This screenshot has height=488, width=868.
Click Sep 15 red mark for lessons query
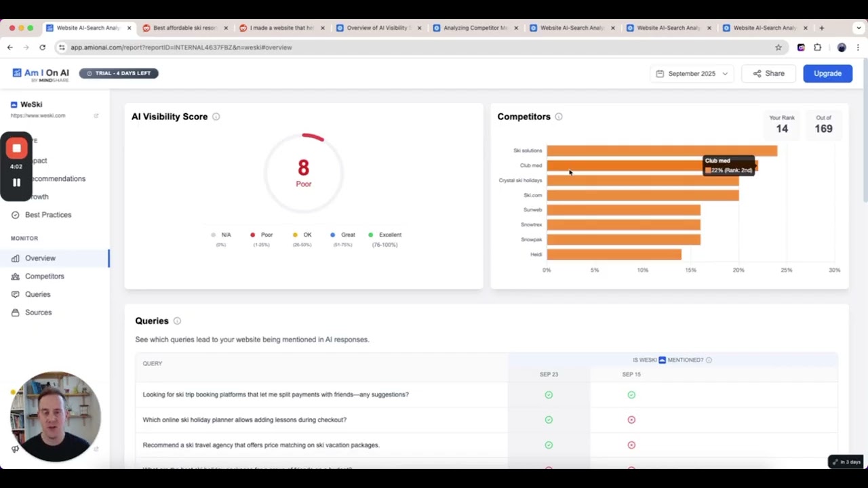point(631,420)
